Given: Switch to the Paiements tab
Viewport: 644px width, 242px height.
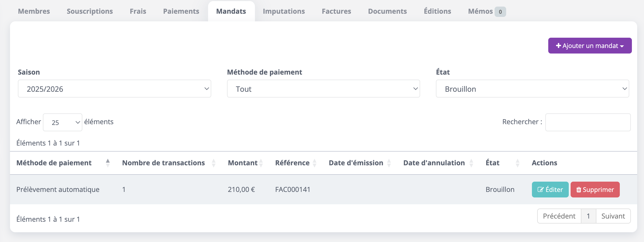Looking at the screenshot, I should coord(181,11).
